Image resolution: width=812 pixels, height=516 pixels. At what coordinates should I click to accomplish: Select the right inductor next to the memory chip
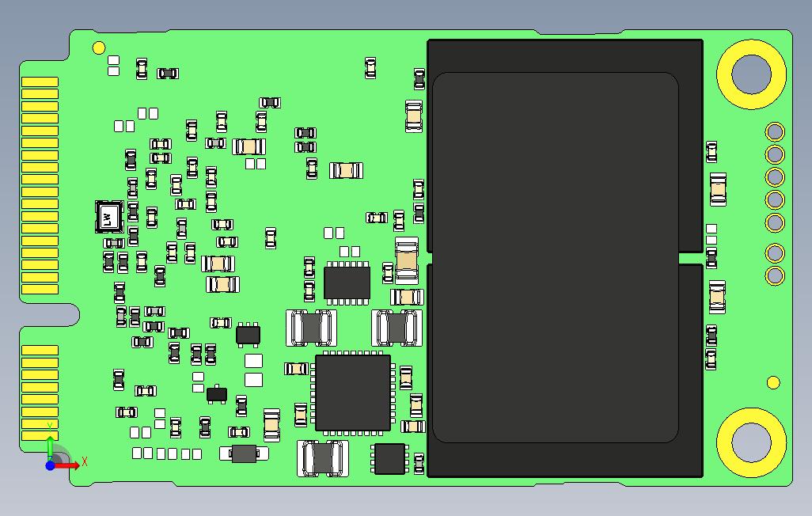pyautogui.click(x=397, y=328)
